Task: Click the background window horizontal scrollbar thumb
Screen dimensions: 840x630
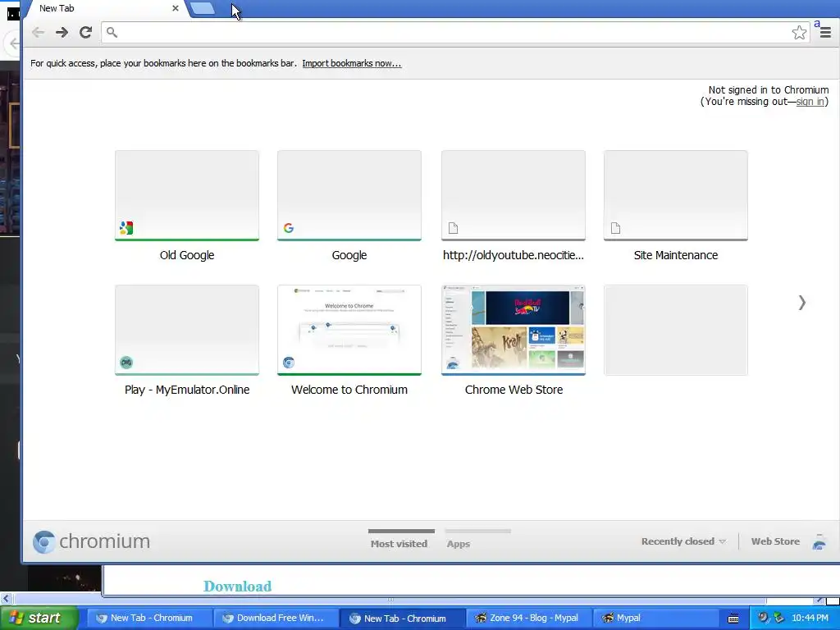Action: 390,600
